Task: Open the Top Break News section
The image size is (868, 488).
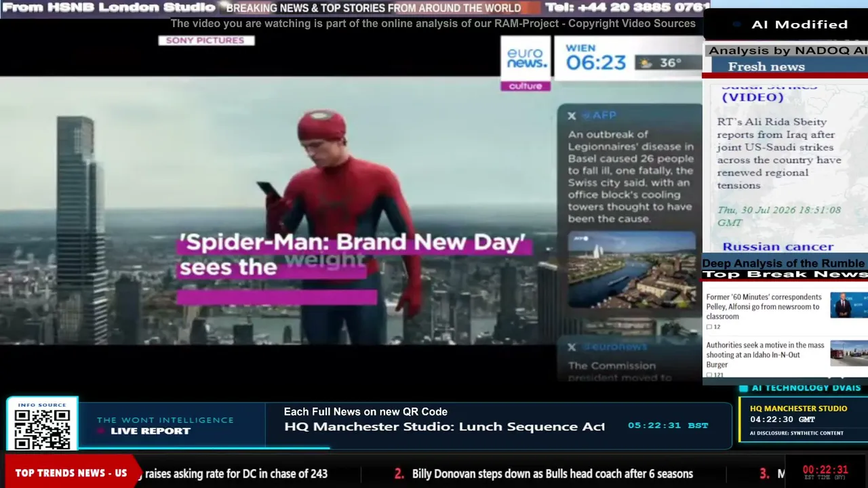Action: pyautogui.click(x=785, y=274)
